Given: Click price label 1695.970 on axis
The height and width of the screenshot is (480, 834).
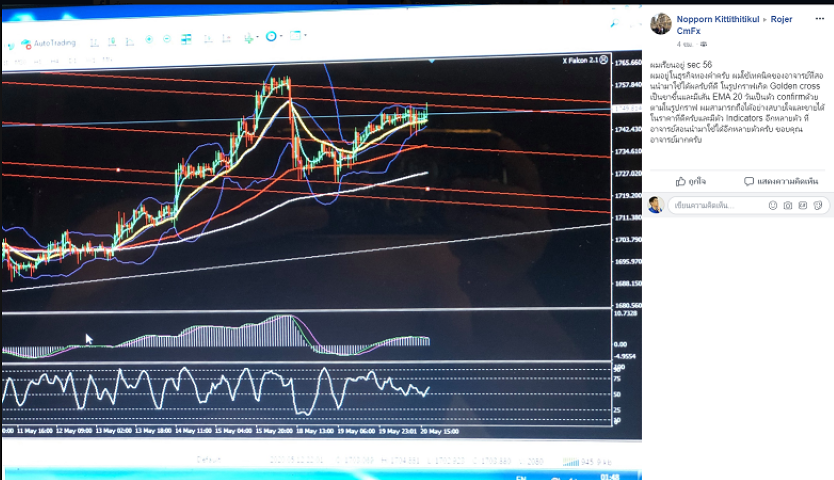Looking at the screenshot, I should click(x=628, y=261).
